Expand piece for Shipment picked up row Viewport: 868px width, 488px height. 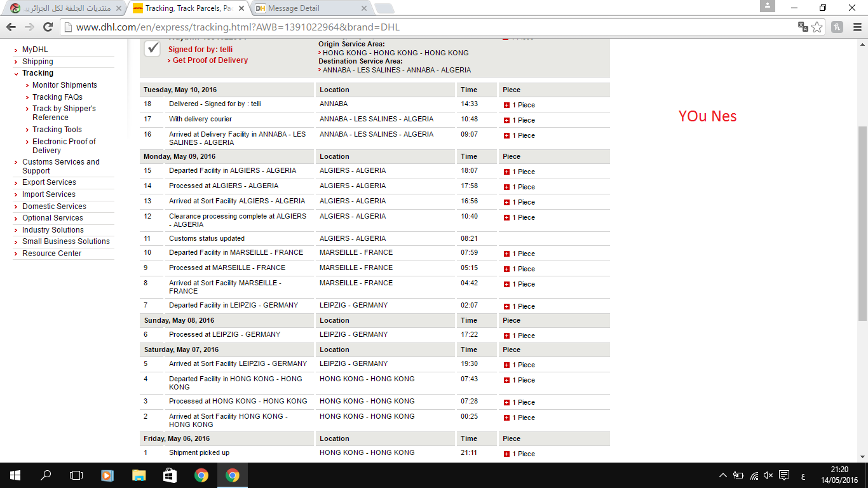(x=506, y=454)
